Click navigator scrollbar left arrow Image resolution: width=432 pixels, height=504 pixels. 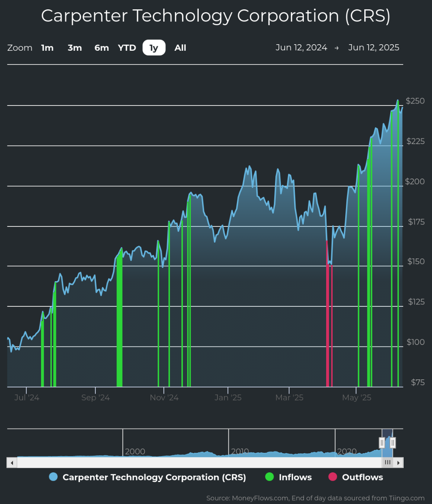(12, 463)
